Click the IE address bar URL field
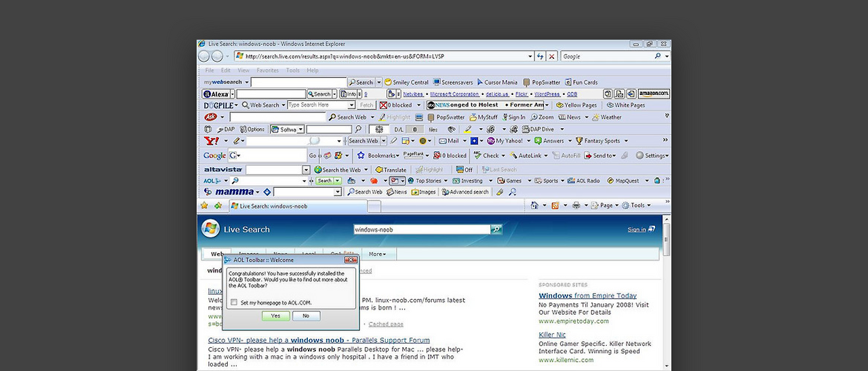 (x=383, y=56)
